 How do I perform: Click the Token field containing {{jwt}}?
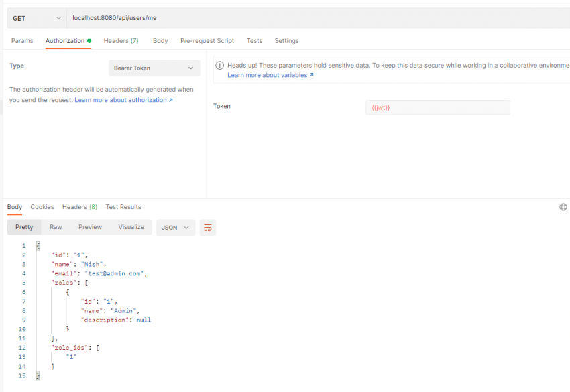pos(438,107)
